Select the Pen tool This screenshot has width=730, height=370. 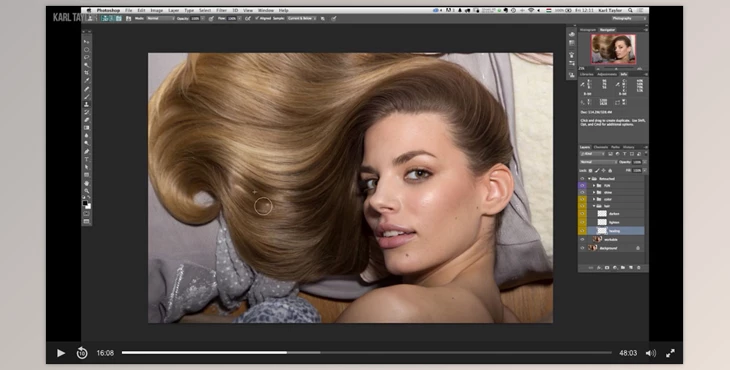pos(87,151)
